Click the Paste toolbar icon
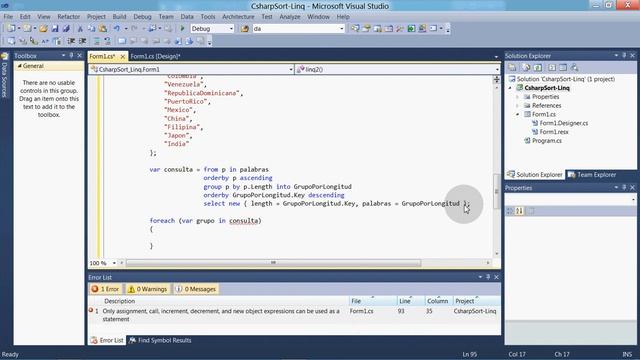Image resolution: width=640 pixels, height=360 pixels. [x=103, y=29]
